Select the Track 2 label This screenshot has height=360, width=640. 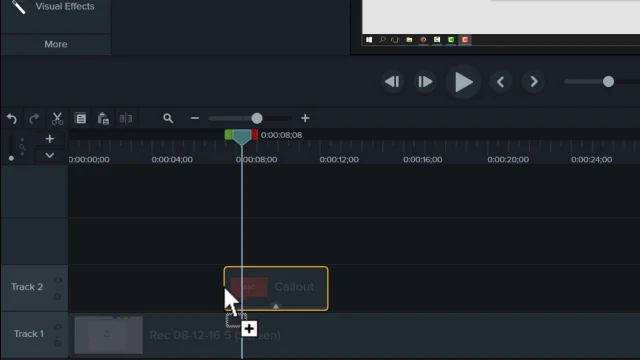click(27, 287)
